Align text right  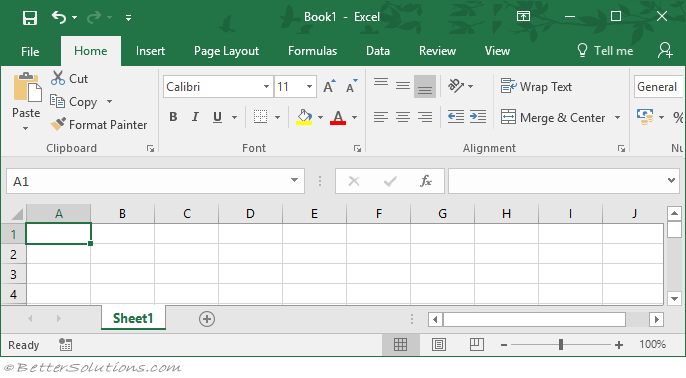pyautogui.click(x=425, y=117)
